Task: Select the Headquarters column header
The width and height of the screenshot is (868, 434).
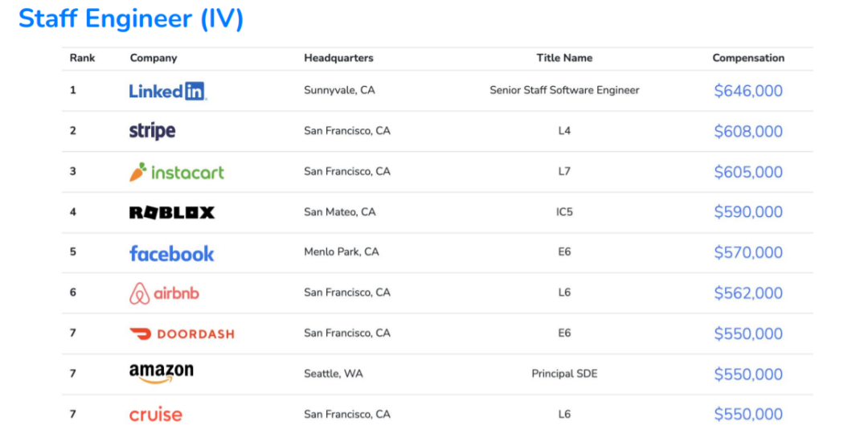Action: (x=338, y=58)
